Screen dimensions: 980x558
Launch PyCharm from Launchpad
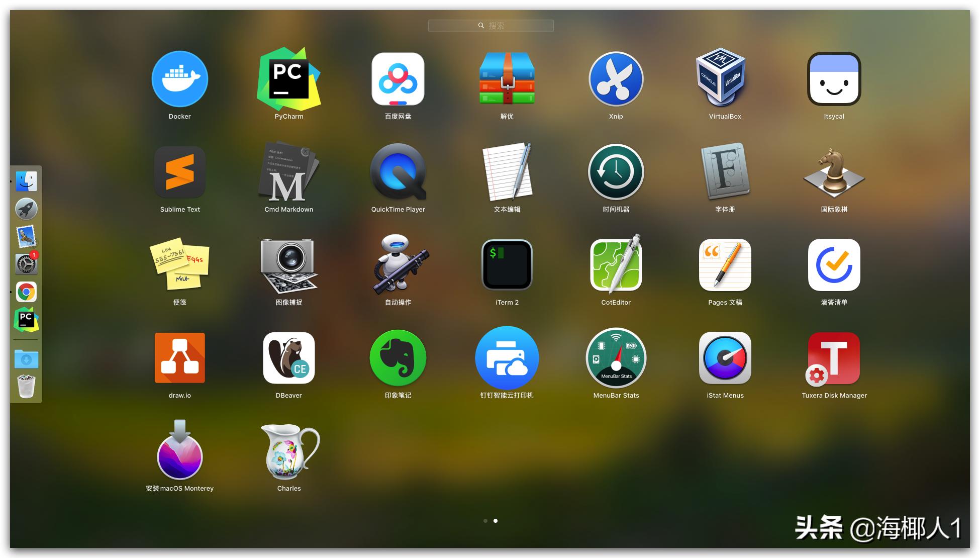pyautogui.click(x=288, y=79)
